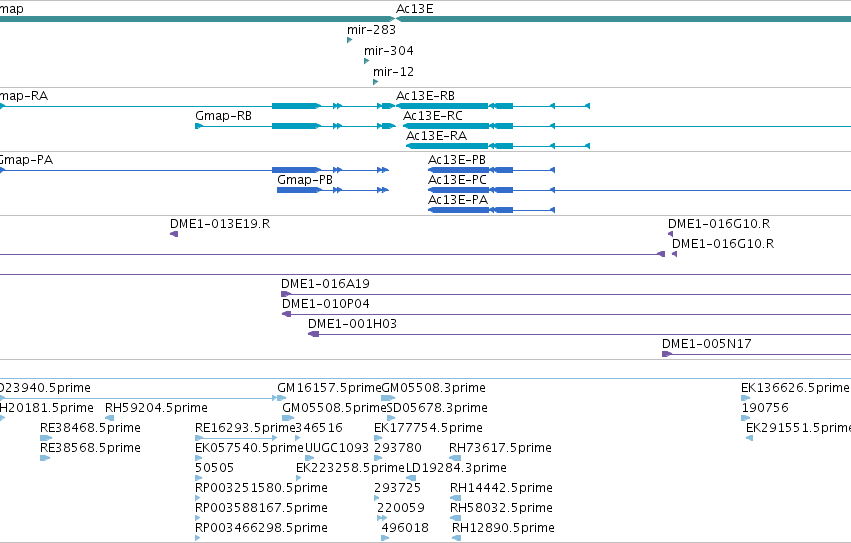The width and height of the screenshot is (851, 543).
Task: Click the mir-283 arrow glyph
Action: point(350,40)
